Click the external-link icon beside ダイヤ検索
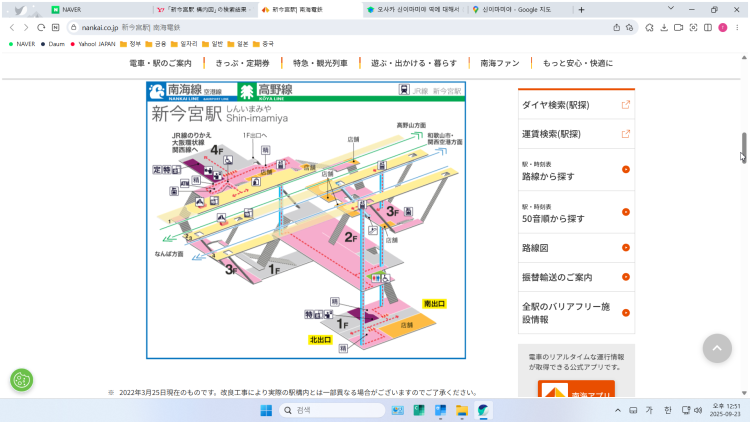 pos(626,105)
